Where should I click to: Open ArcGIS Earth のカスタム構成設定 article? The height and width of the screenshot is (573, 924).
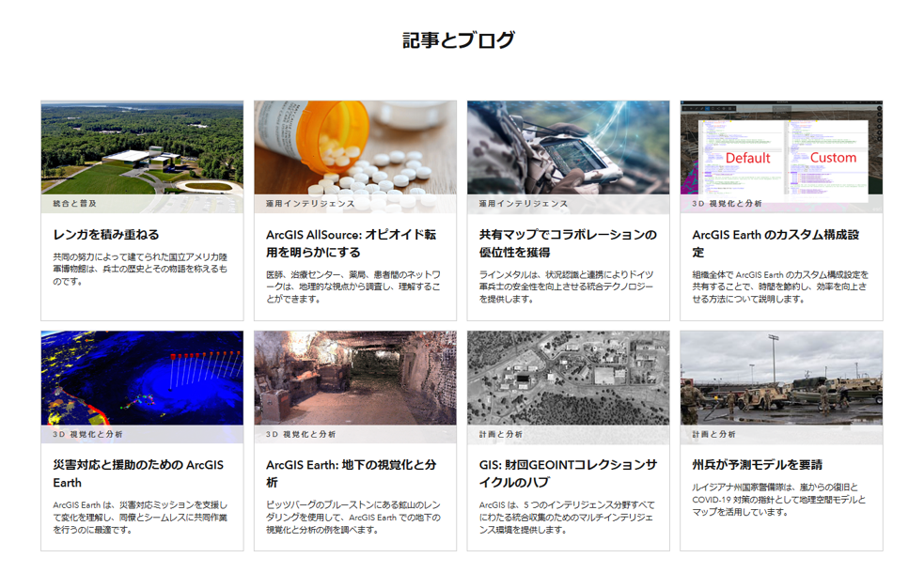(x=775, y=243)
